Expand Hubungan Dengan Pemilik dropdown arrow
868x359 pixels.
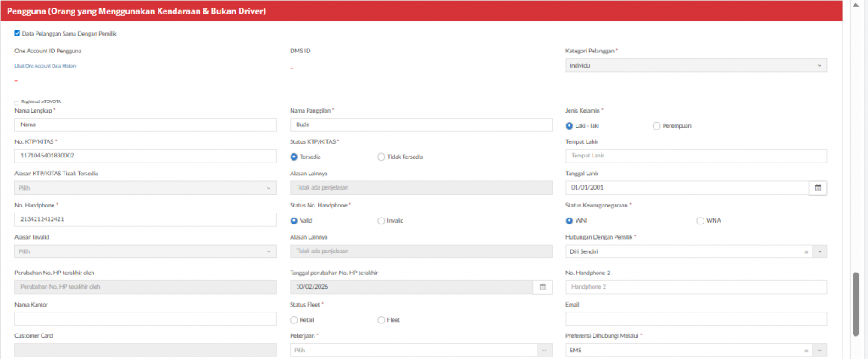[819, 251]
